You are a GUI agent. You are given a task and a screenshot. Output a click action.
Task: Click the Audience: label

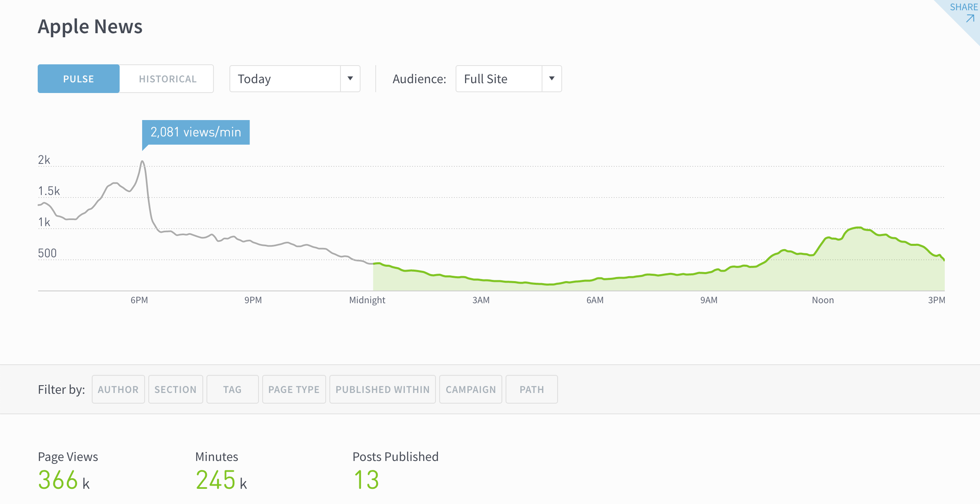pyautogui.click(x=420, y=79)
